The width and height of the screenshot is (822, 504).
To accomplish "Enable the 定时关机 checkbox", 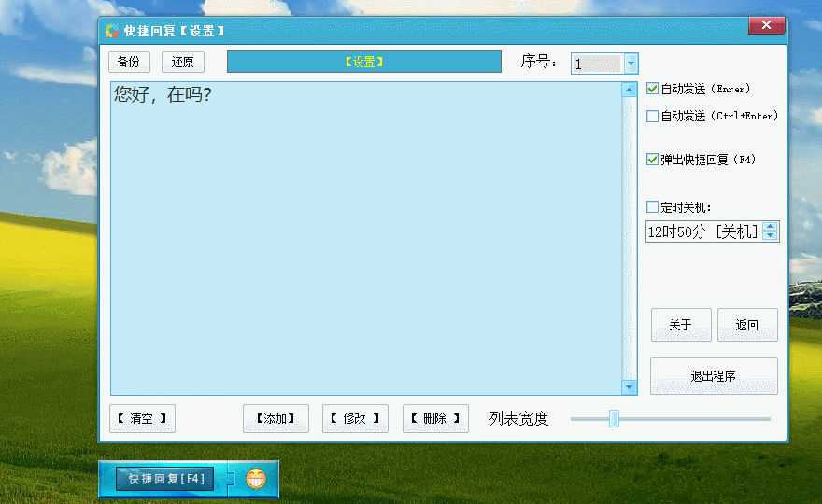I will click(652, 207).
